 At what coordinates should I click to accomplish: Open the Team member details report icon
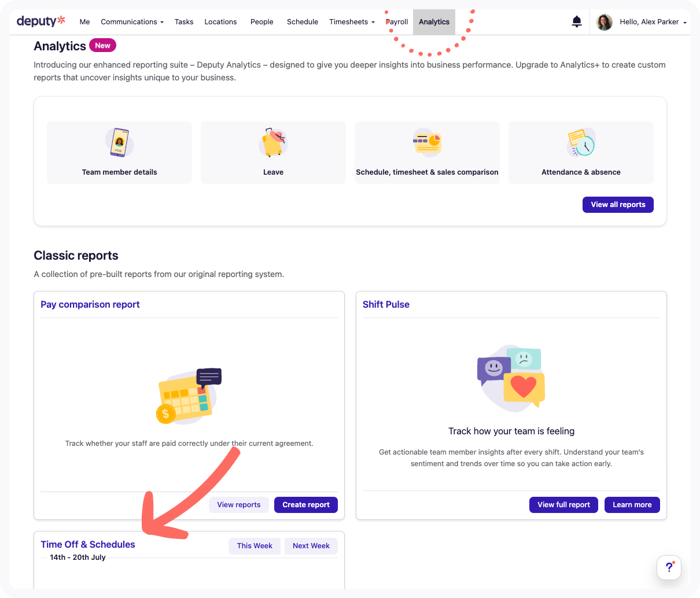pos(119,143)
